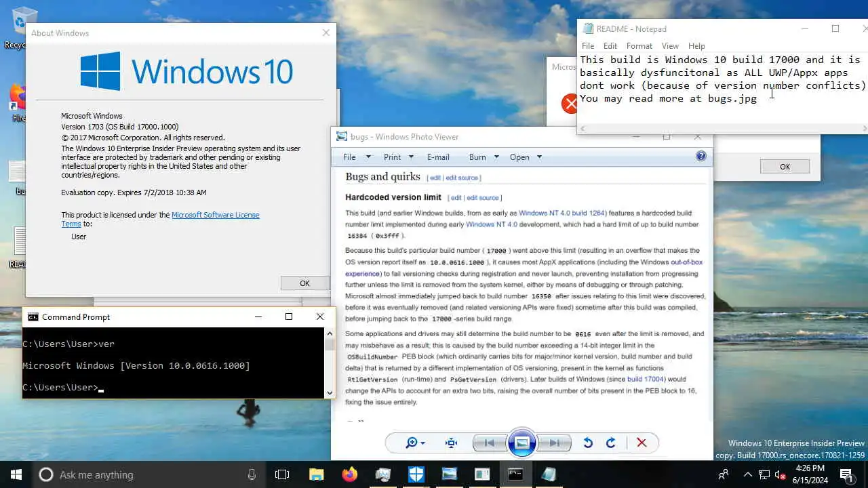Click the Cortana search circle icon
This screenshot has height=488, width=868.
pos(46,474)
